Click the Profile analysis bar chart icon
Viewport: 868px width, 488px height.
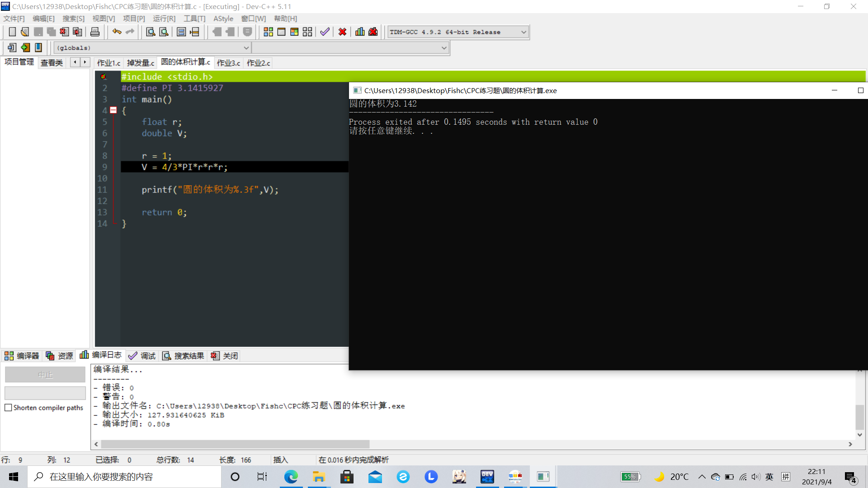click(x=360, y=32)
